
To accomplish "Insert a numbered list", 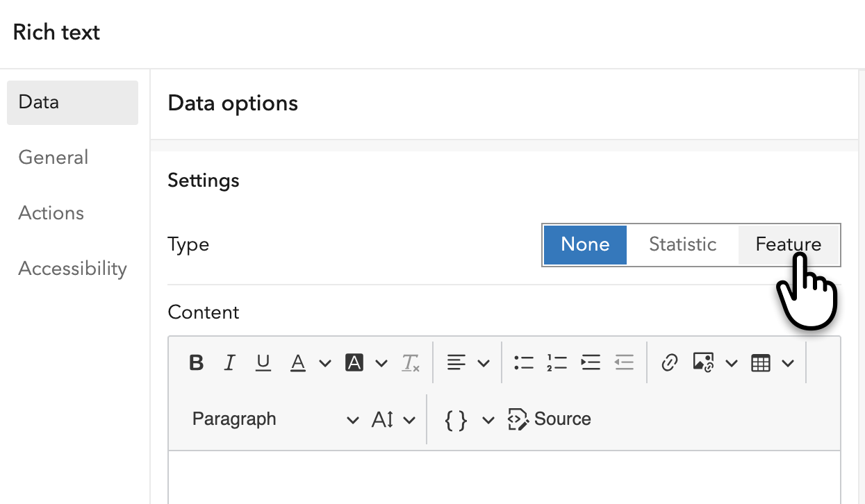I will (557, 362).
